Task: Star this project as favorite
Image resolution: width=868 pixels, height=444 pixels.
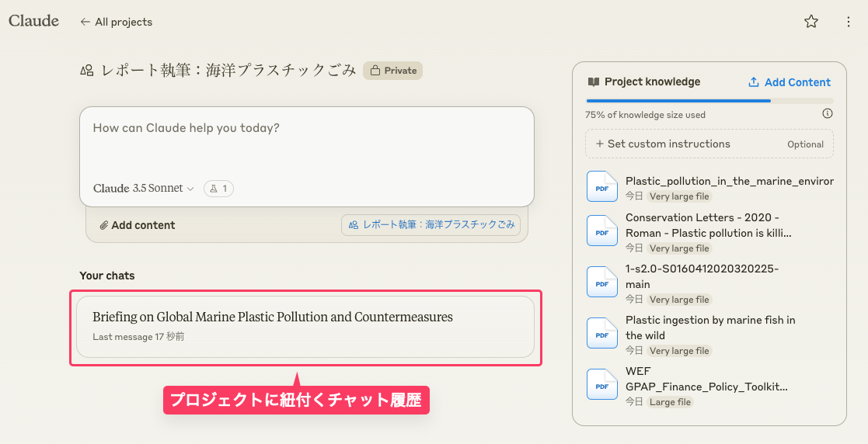Action: point(811,22)
